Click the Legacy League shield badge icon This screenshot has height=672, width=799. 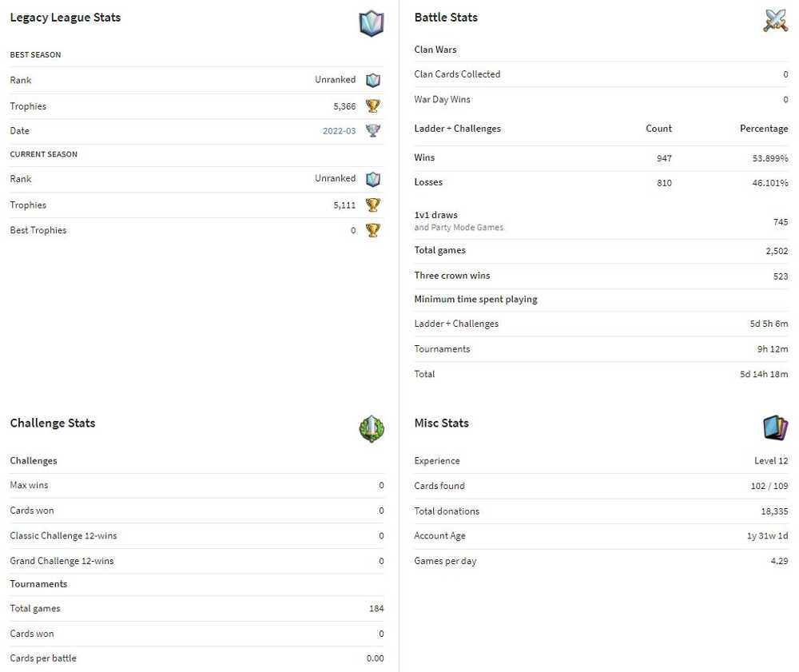[372, 23]
